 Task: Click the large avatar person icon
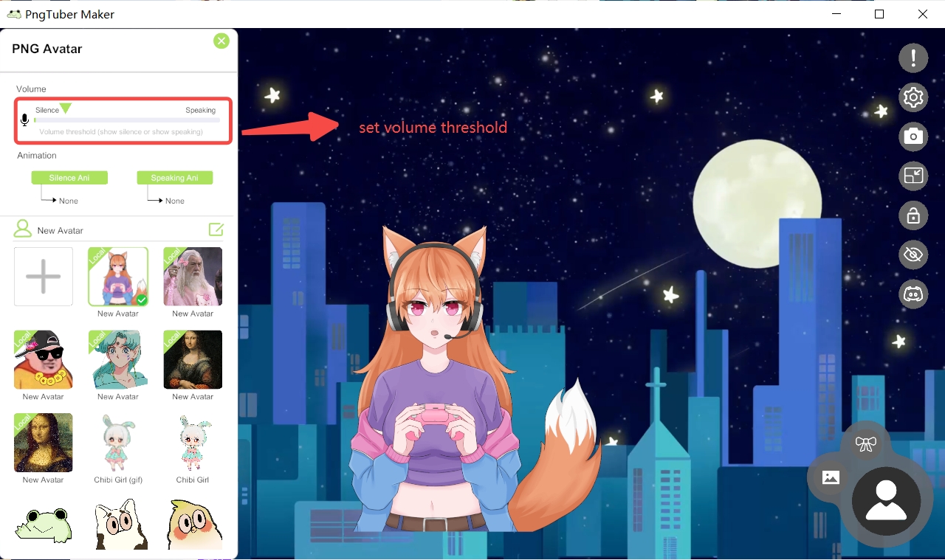886,500
